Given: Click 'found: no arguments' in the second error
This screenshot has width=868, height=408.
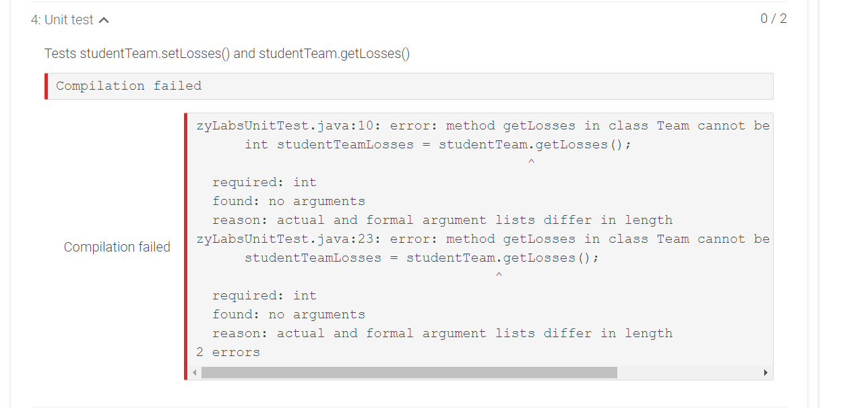Looking at the screenshot, I should coord(288,314).
